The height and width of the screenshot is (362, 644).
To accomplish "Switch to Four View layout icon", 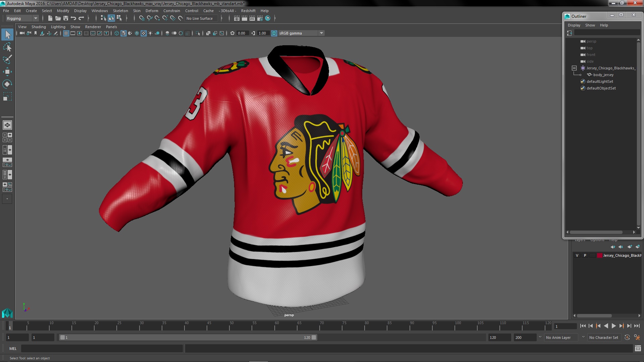I will pos(7,137).
